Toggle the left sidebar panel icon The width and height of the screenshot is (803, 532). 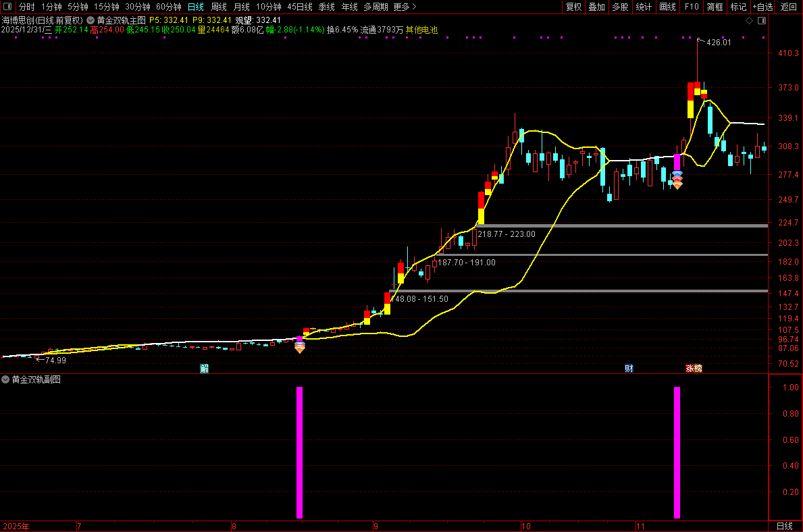(7, 7)
